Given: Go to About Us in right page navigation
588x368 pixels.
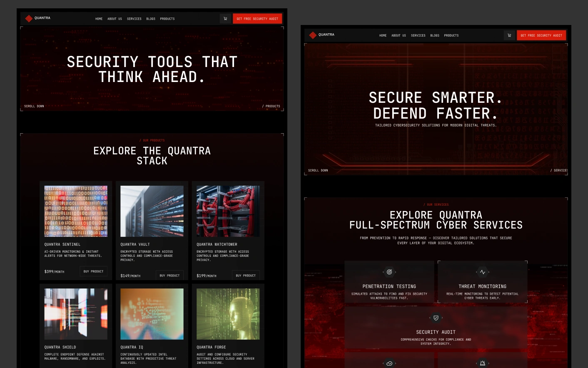Looking at the screenshot, I should 399,35.
